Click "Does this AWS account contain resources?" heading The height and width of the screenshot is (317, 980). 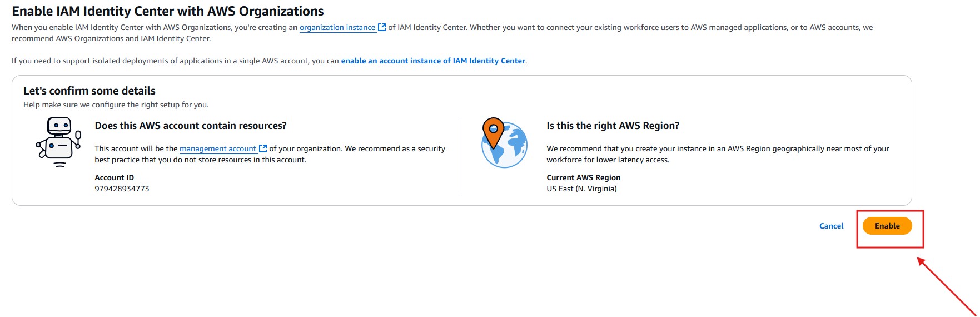tap(191, 126)
